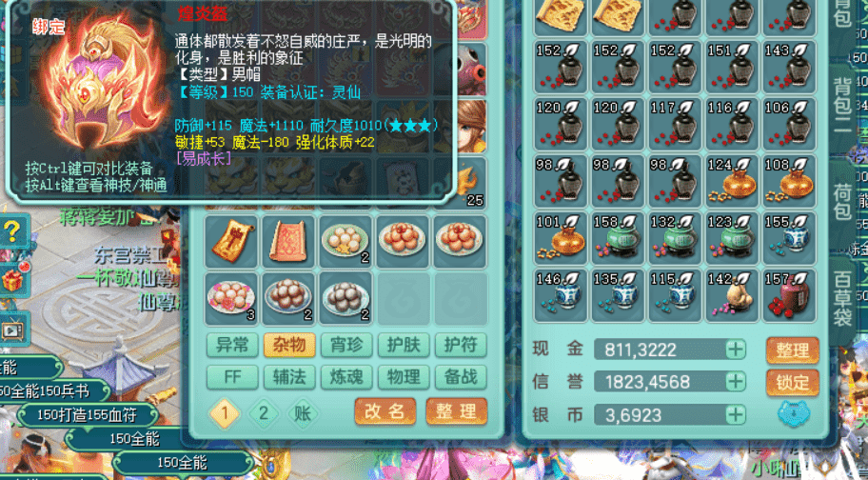Screen dimensions: 868x480
Task: Select the level 142 gourd item
Action: click(x=732, y=295)
